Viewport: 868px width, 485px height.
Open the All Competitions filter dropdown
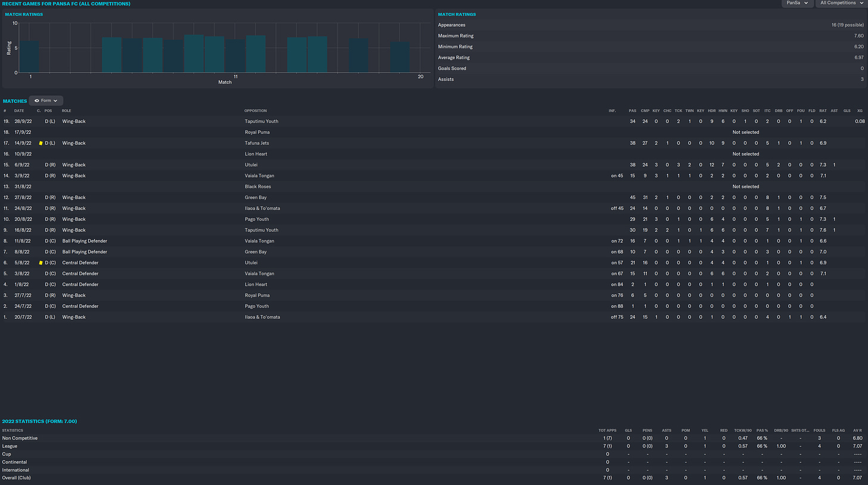(x=841, y=3)
